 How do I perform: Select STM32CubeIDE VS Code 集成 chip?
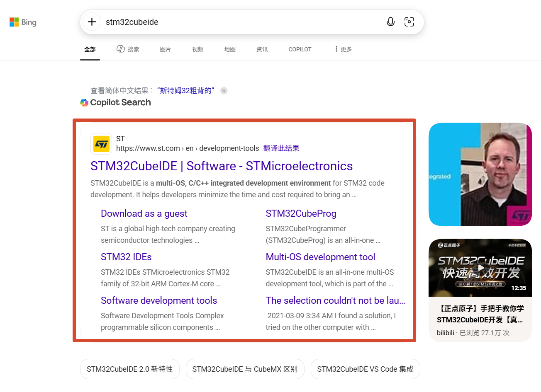click(366, 369)
